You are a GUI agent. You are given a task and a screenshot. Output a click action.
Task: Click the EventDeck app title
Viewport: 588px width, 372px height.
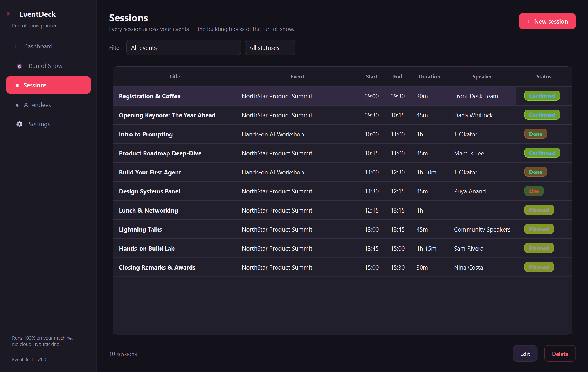(37, 14)
